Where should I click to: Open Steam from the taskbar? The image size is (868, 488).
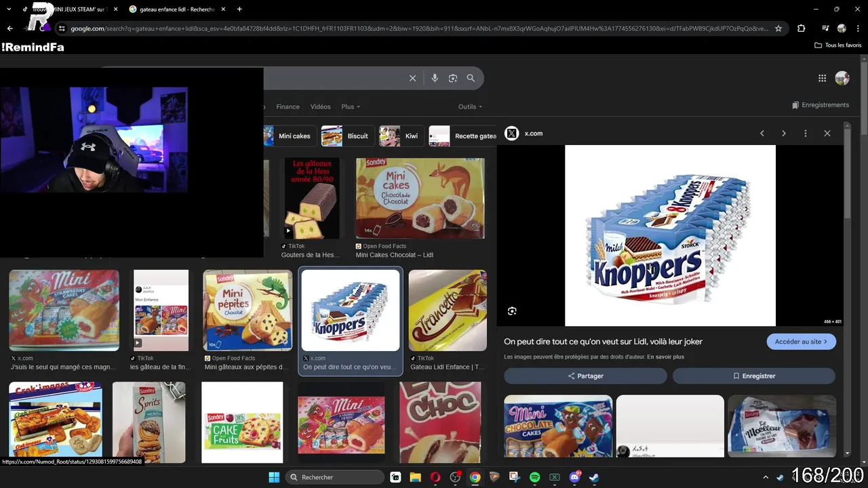pos(594,477)
